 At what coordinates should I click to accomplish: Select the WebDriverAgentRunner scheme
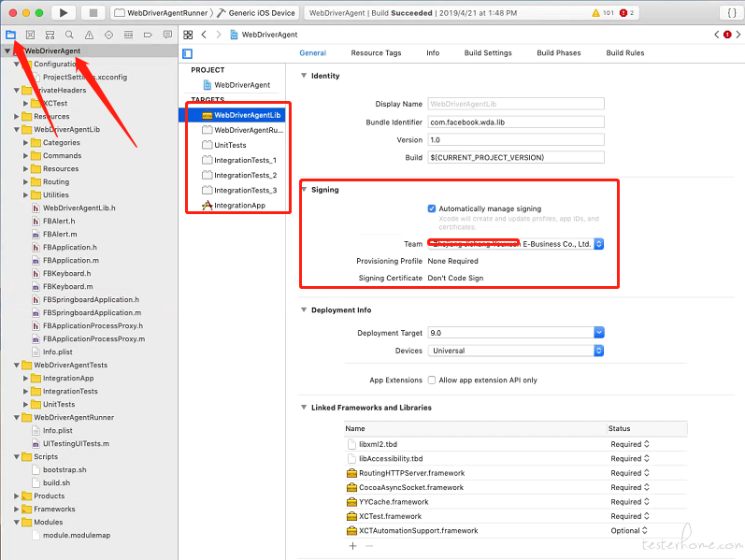(162, 13)
